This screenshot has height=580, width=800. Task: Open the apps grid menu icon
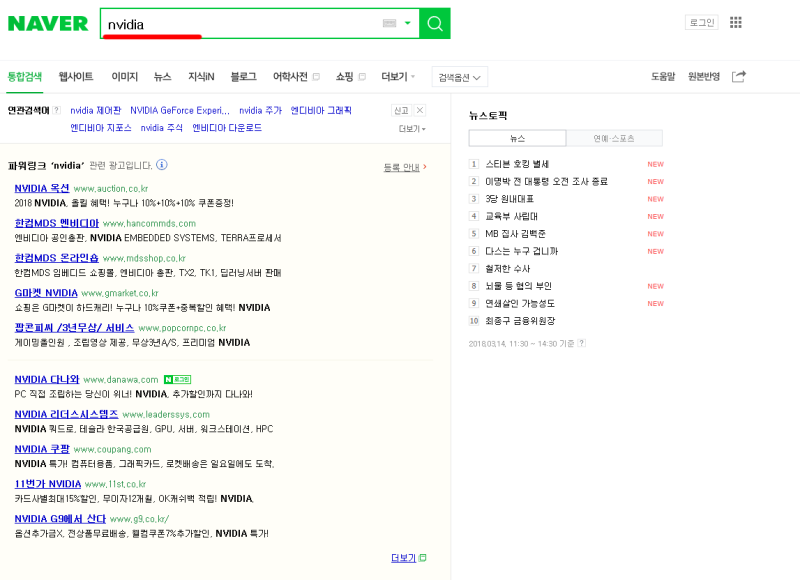(736, 22)
